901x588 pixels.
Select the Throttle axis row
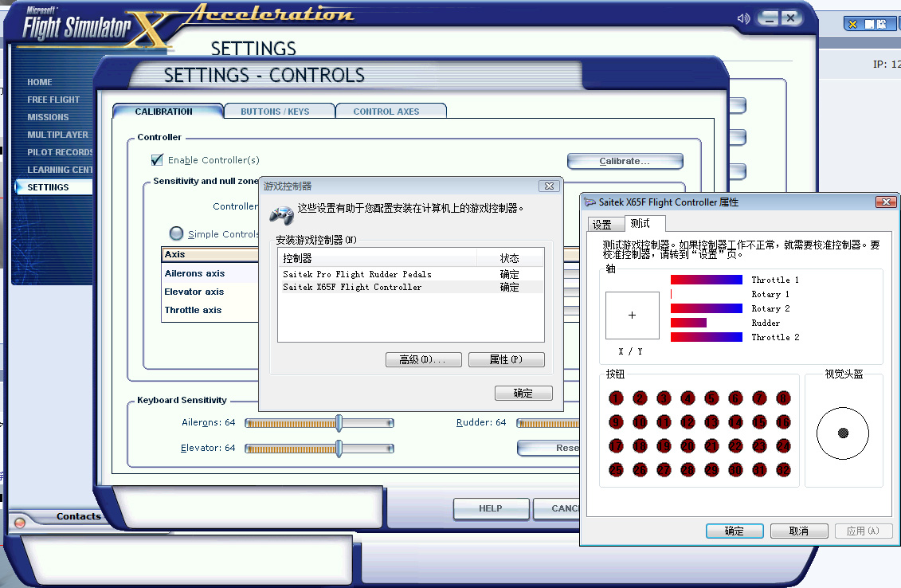210,311
